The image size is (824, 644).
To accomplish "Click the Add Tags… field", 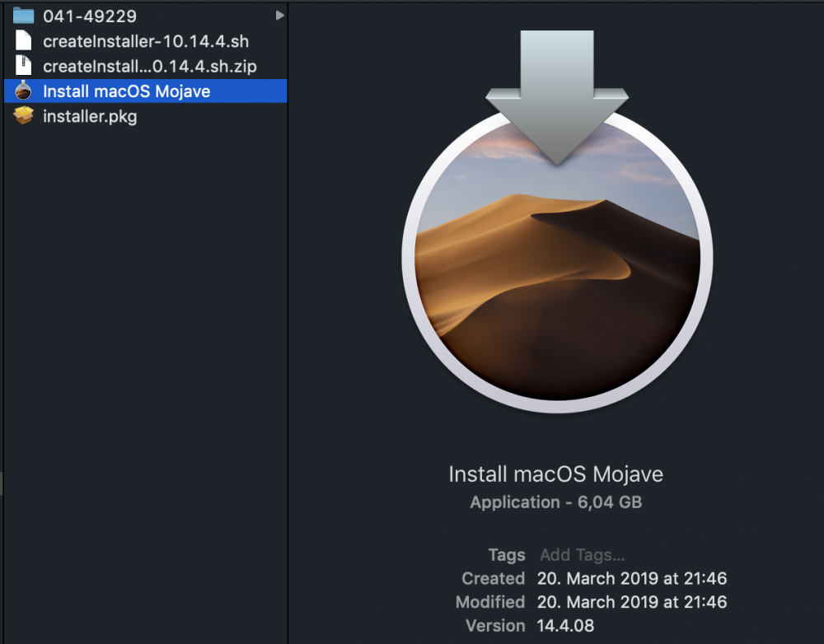I will pyautogui.click(x=583, y=555).
